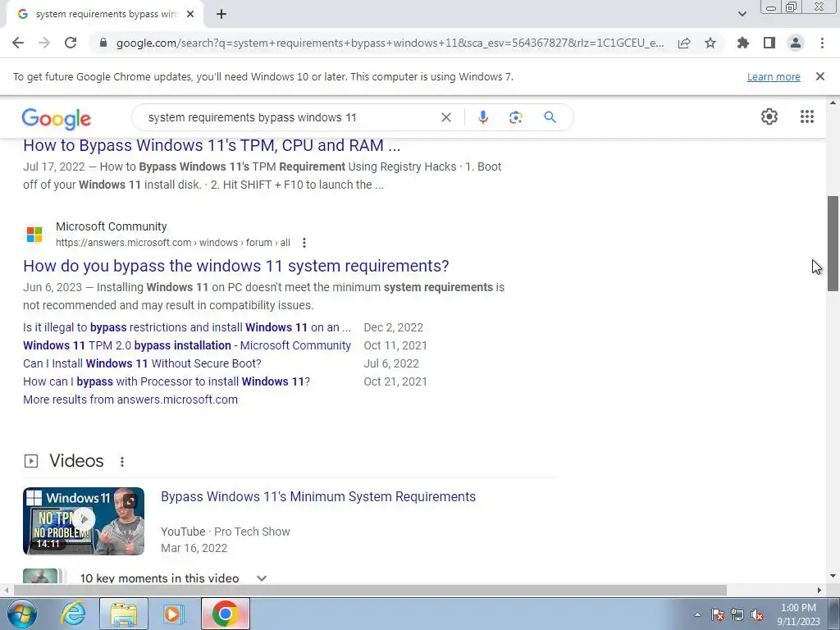
Task: Open Learn more about Chrome updates
Action: [x=774, y=76]
